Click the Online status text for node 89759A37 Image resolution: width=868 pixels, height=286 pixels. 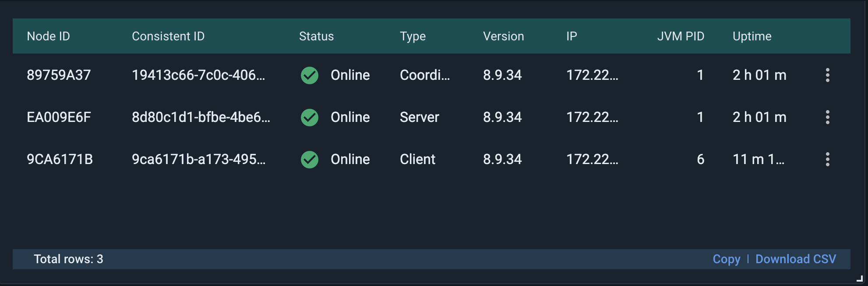(x=350, y=75)
